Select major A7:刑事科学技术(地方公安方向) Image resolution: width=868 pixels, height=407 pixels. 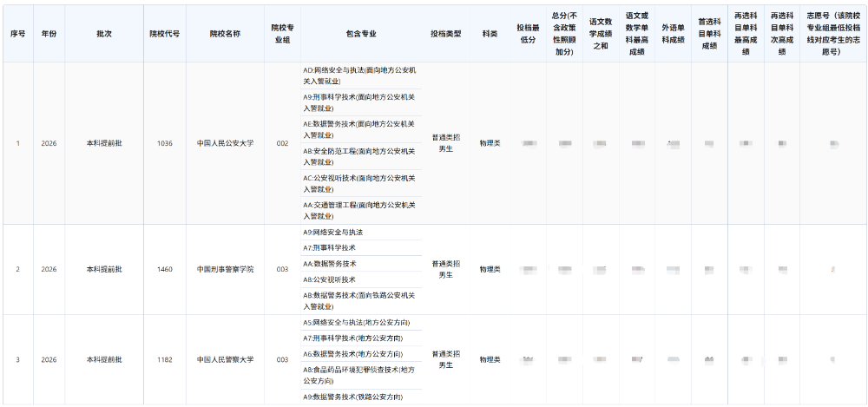coord(361,338)
